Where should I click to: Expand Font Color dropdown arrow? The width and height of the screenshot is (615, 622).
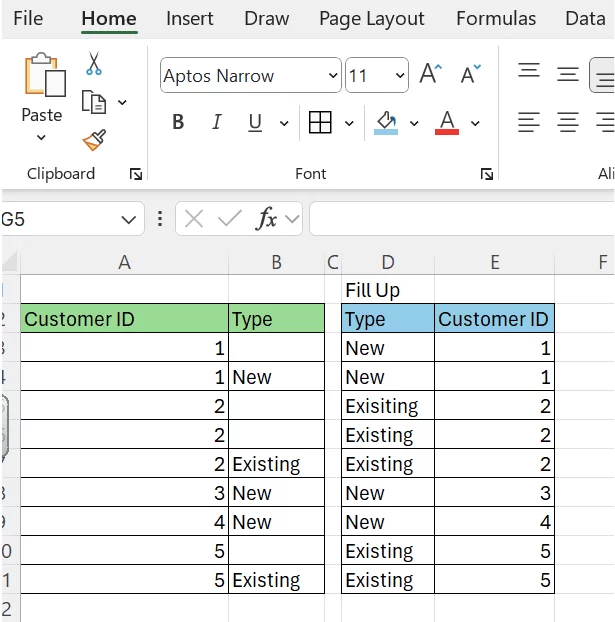[475, 123]
